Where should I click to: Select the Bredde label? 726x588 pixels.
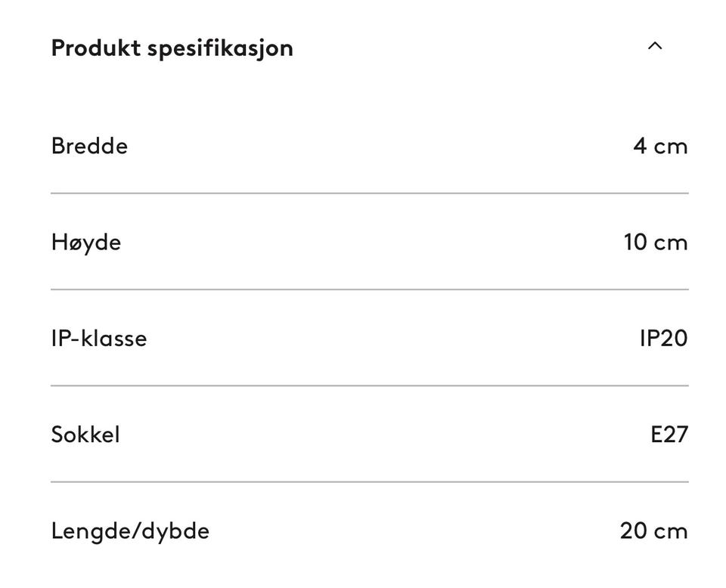tap(89, 145)
